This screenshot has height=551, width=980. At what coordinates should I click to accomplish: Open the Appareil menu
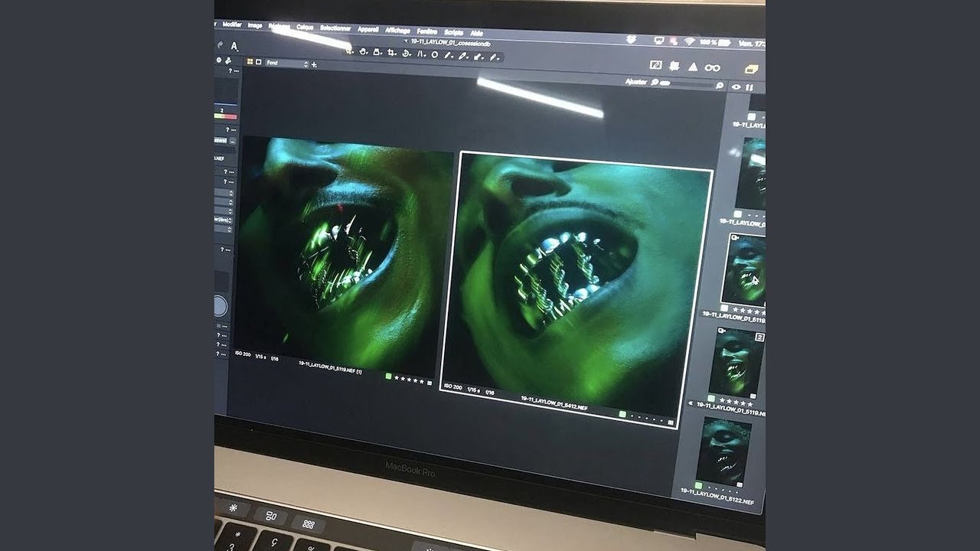[368, 30]
